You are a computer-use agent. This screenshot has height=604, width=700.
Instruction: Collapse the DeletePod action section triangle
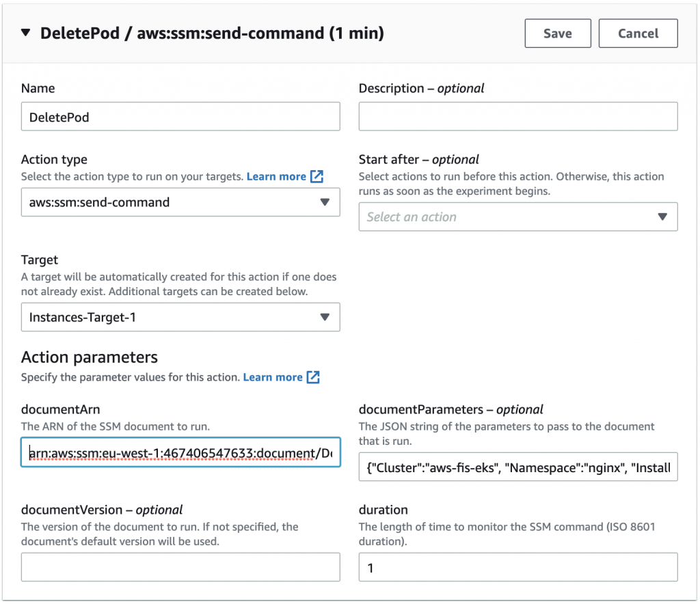[26, 33]
